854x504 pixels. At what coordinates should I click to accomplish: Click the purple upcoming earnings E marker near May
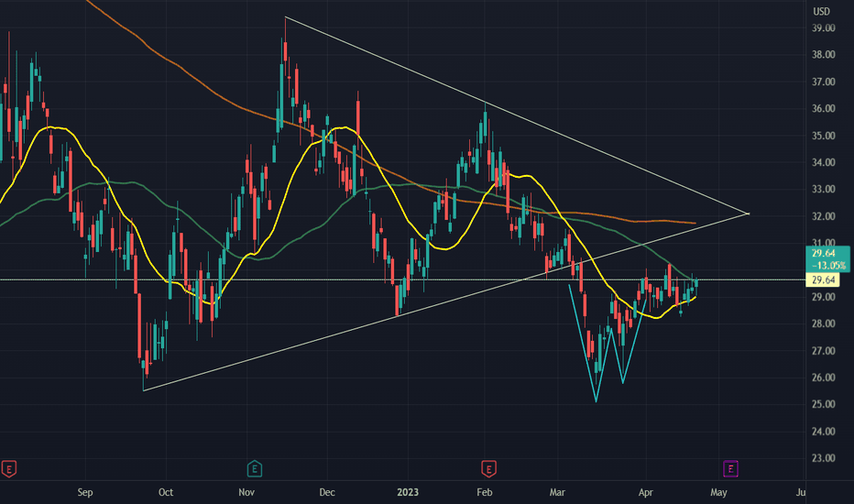[x=730, y=468]
